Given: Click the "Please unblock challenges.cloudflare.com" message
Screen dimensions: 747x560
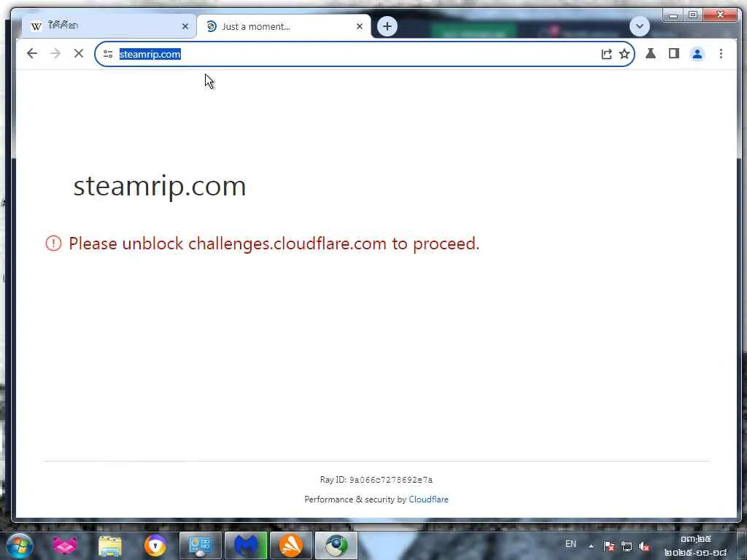Looking at the screenshot, I should pyautogui.click(x=274, y=244).
